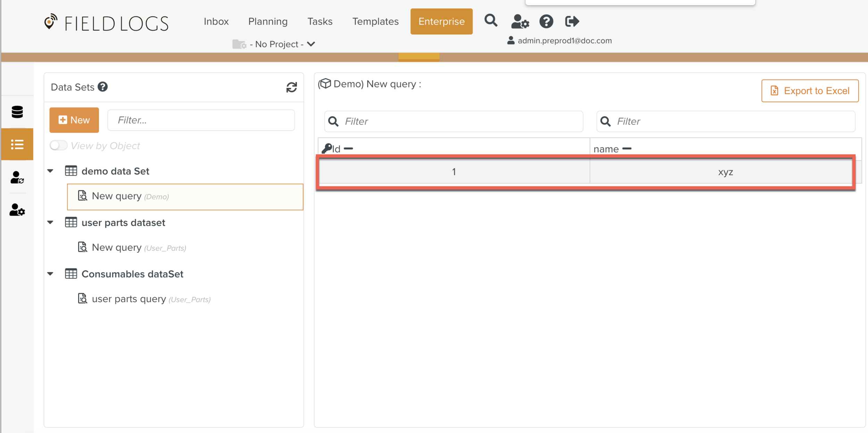Click the logout icon in header
This screenshot has height=433, width=868.
point(572,22)
